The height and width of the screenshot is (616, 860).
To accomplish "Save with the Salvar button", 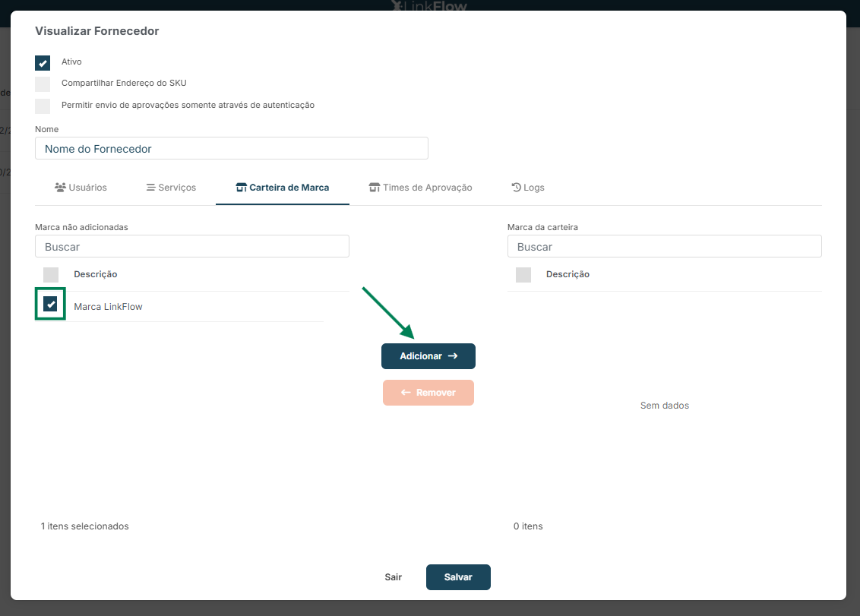I will click(x=458, y=577).
